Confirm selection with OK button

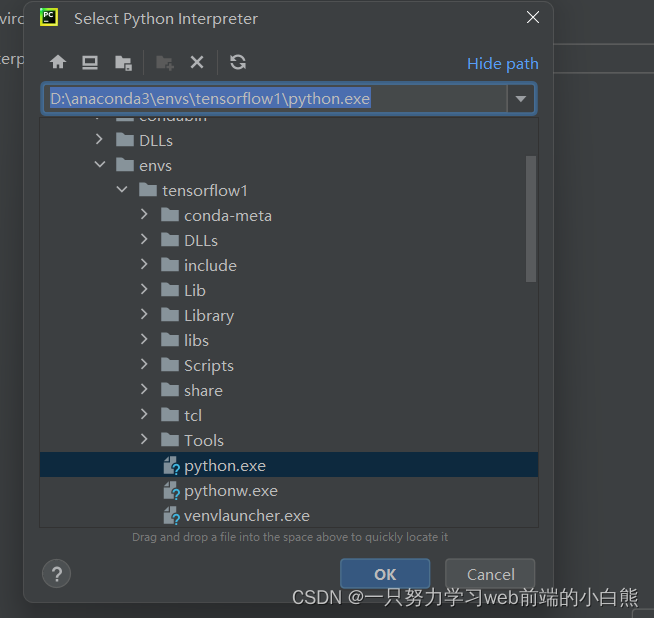click(385, 574)
